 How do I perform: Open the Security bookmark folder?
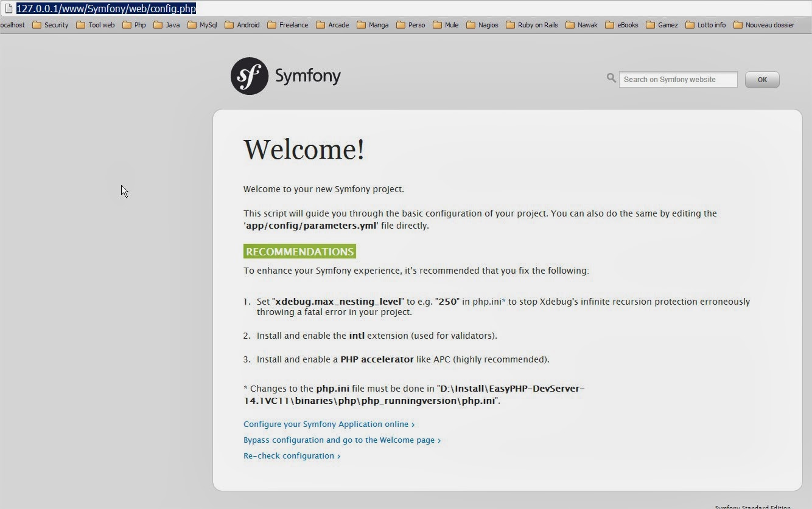click(x=50, y=25)
